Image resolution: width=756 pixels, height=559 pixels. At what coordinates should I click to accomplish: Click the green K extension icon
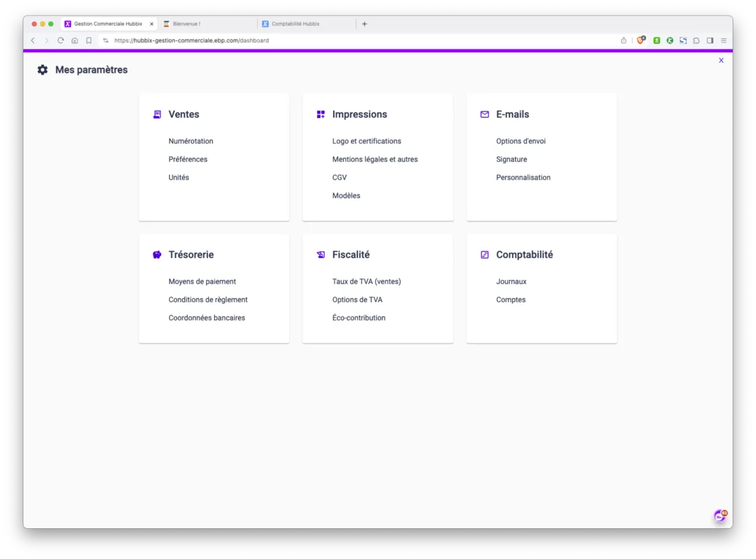(x=670, y=40)
